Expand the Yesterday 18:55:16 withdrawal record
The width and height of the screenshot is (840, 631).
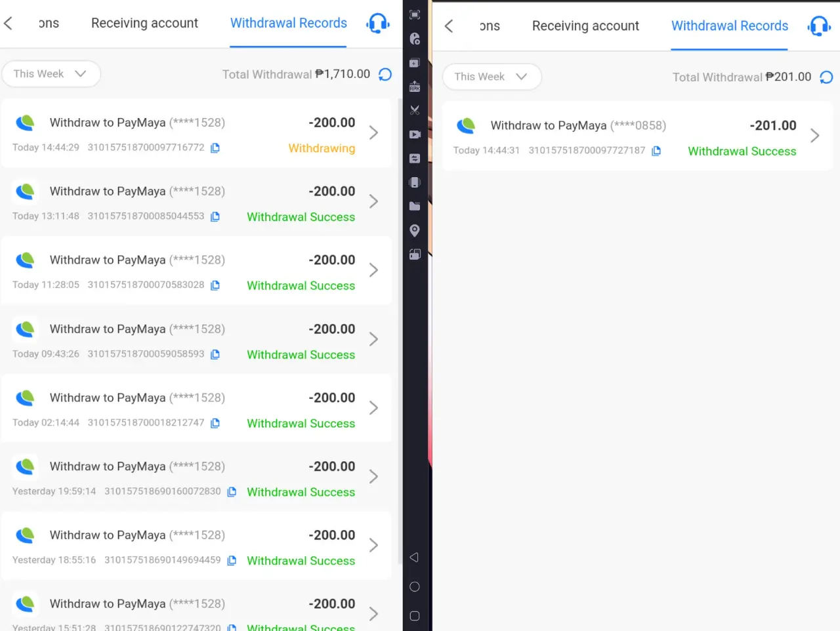(373, 545)
